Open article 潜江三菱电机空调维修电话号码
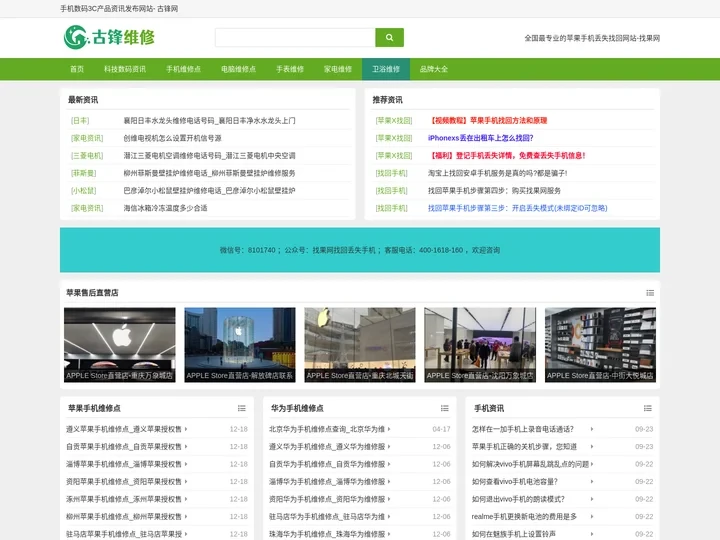The width and height of the screenshot is (720, 540). tap(209, 156)
